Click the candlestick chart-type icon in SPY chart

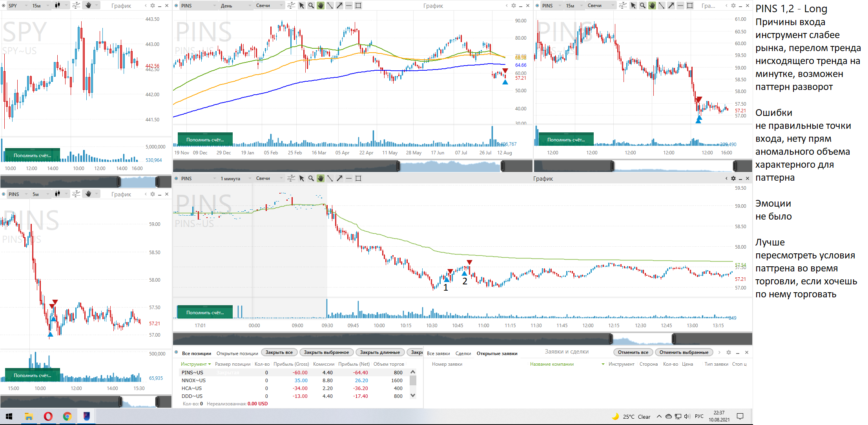(x=58, y=5)
